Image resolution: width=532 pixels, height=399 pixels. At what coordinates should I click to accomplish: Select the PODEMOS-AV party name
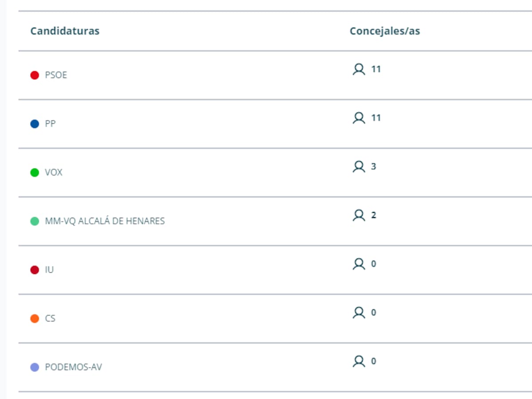[73, 368]
